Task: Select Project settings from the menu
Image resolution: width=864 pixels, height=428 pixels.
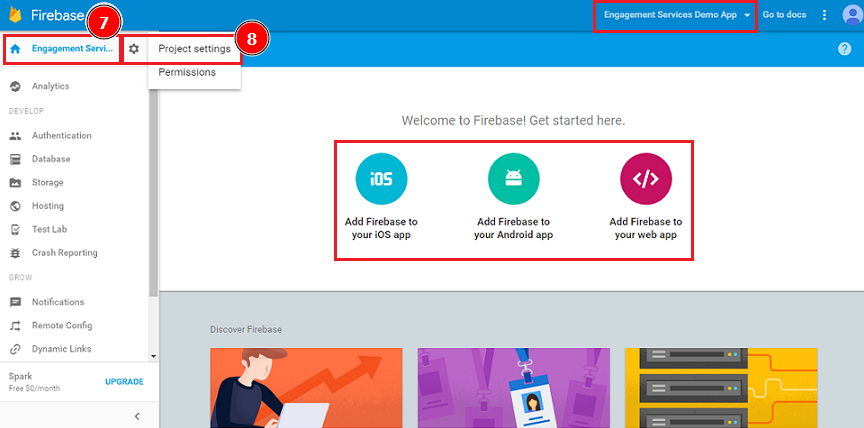Action: tap(194, 48)
